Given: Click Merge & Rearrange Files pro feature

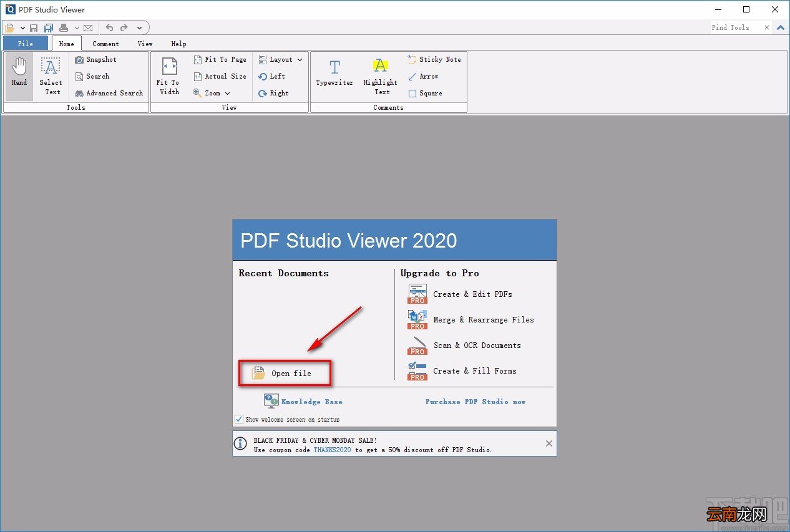Looking at the screenshot, I should [x=471, y=319].
